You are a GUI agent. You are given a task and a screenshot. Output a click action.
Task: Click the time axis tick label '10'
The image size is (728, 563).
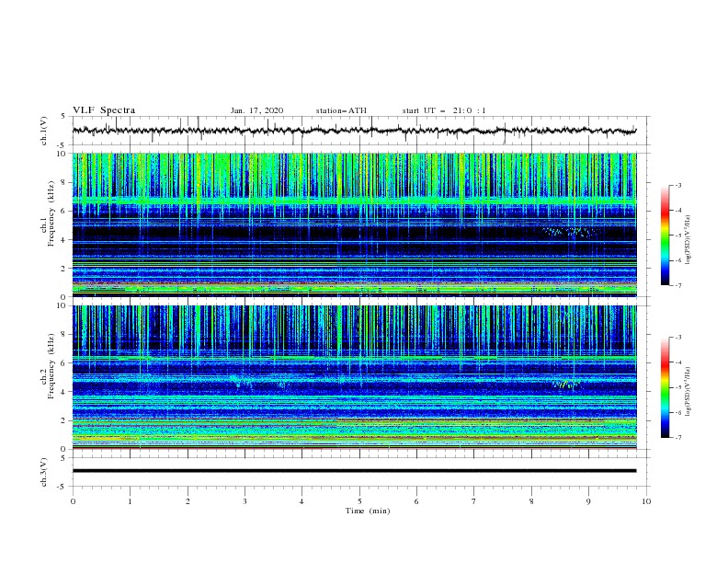(646, 501)
